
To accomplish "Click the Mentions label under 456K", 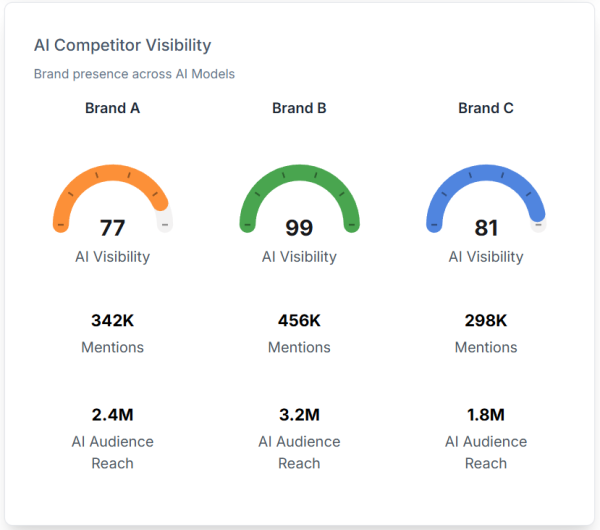I will pyautogui.click(x=299, y=347).
